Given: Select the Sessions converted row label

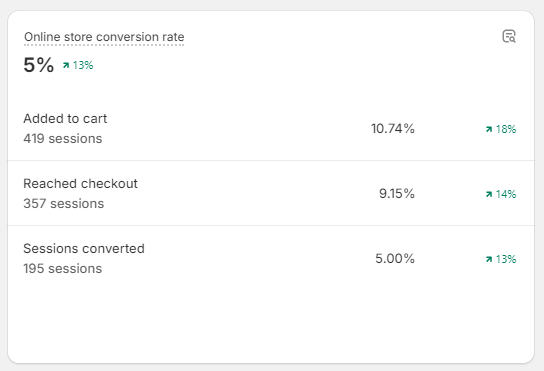Looking at the screenshot, I should click(x=84, y=248).
